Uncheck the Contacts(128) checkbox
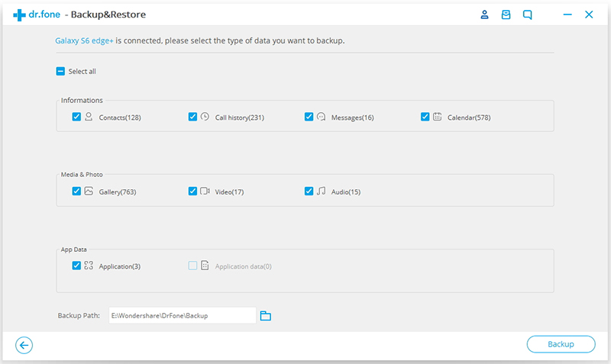Viewport: 611px width, 364px height. tap(76, 117)
